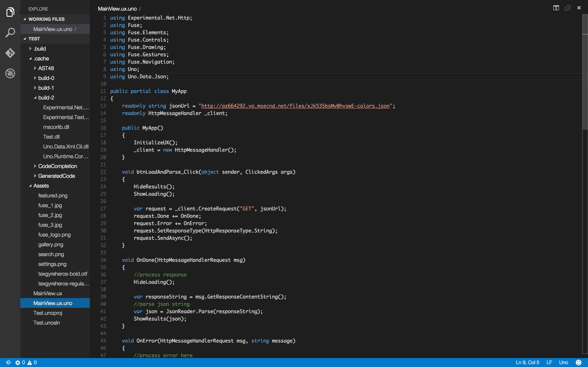This screenshot has height=367, width=588.
Task: Click errors and warnings count
Action: pos(26,362)
